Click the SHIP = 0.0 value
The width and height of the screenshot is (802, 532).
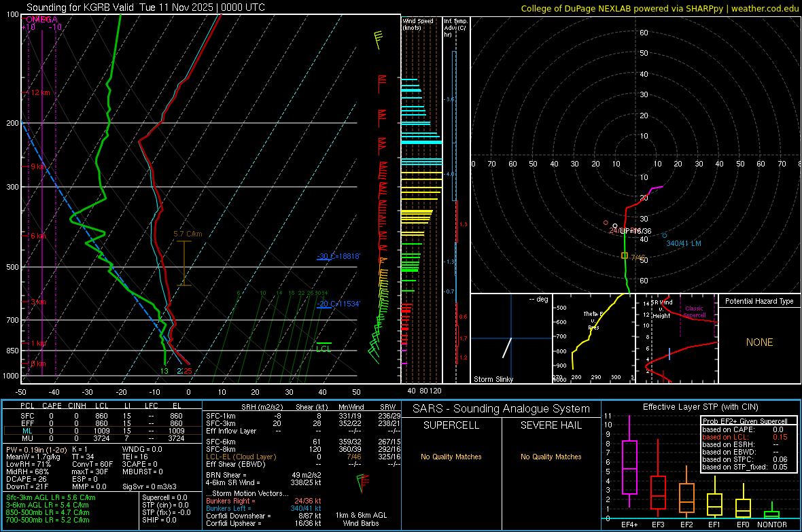pos(159,520)
